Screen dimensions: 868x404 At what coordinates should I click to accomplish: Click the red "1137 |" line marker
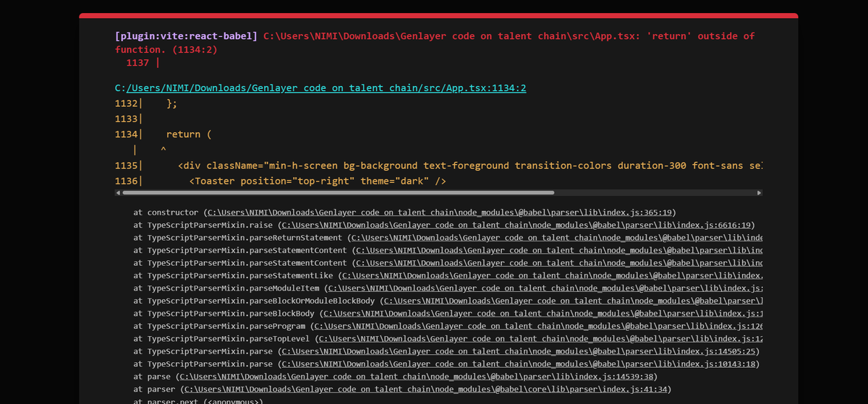pyautogui.click(x=142, y=63)
